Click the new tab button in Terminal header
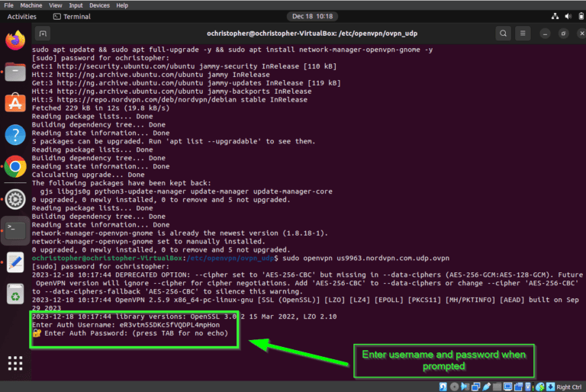 [x=43, y=34]
